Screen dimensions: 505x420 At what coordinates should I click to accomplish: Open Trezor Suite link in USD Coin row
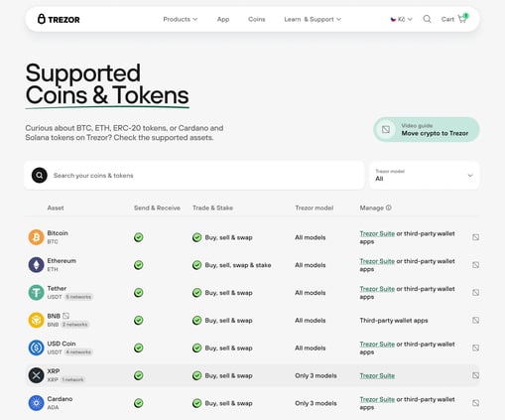tap(377, 345)
